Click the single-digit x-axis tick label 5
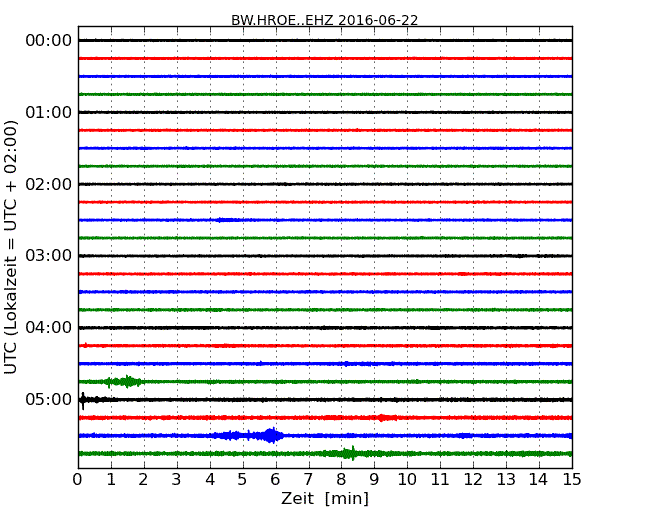The height and width of the screenshot is (520, 650). (x=243, y=480)
